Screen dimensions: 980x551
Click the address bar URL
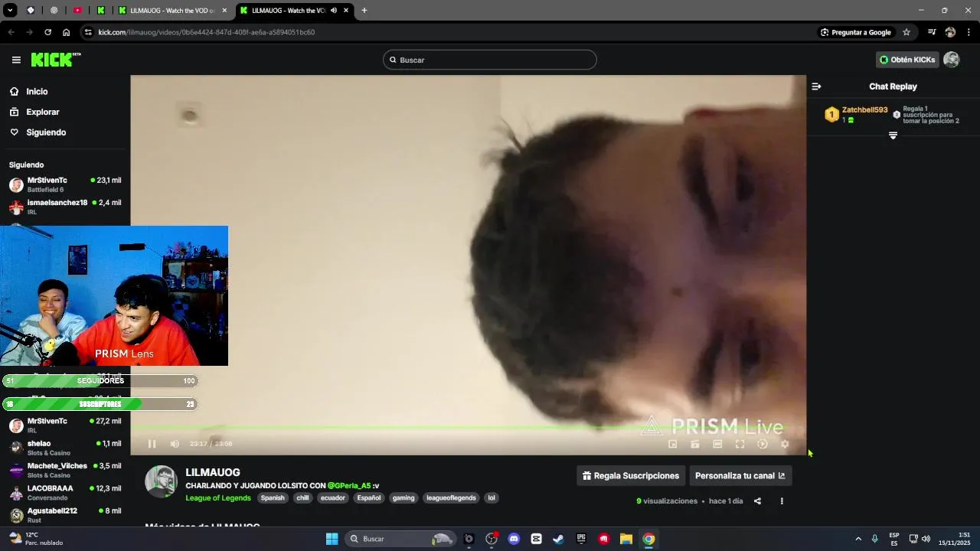point(207,32)
